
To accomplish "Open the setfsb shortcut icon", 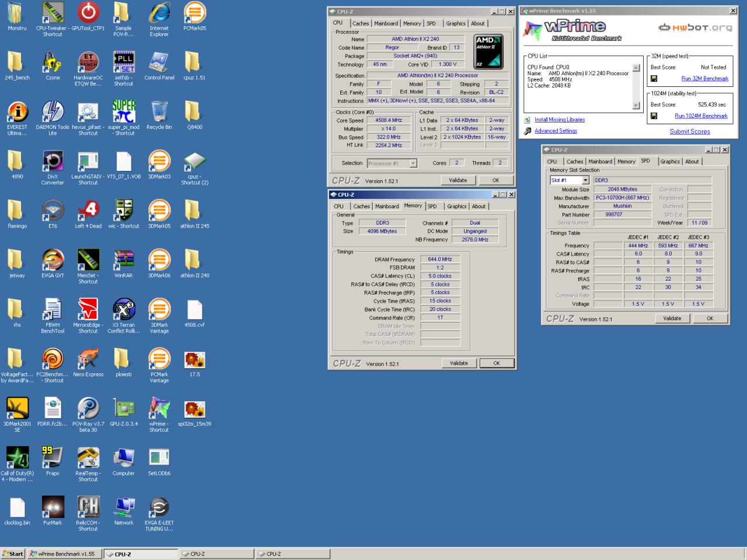I will click(124, 62).
